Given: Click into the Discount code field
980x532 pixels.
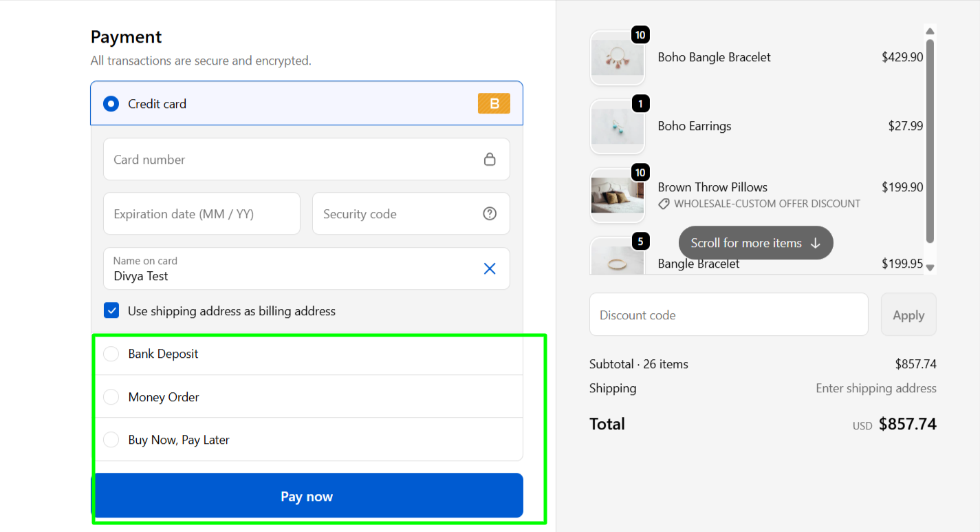Looking at the screenshot, I should (x=728, y=315).
